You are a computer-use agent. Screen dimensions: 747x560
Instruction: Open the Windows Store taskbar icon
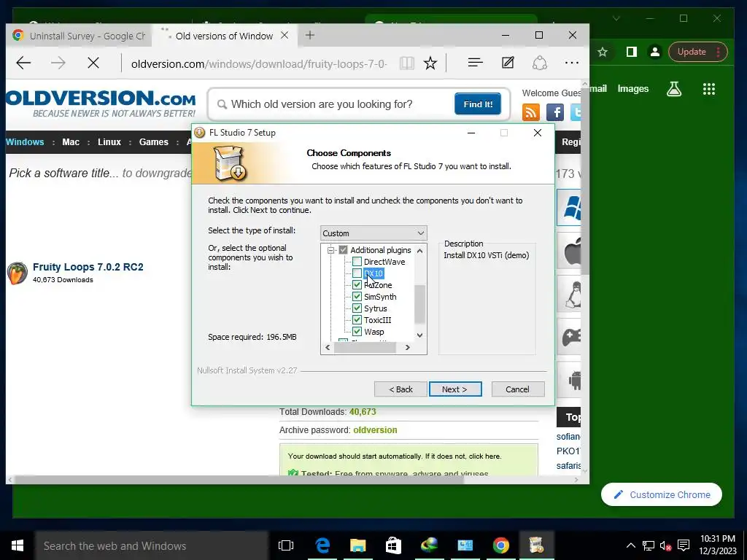tap(393, 545)
